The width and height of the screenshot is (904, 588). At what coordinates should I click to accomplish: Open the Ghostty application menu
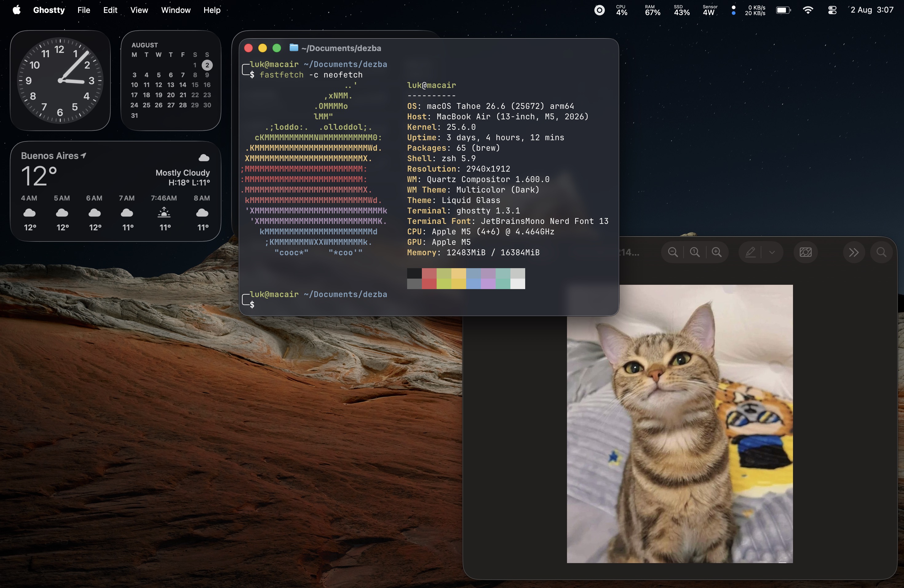point(49,10)
